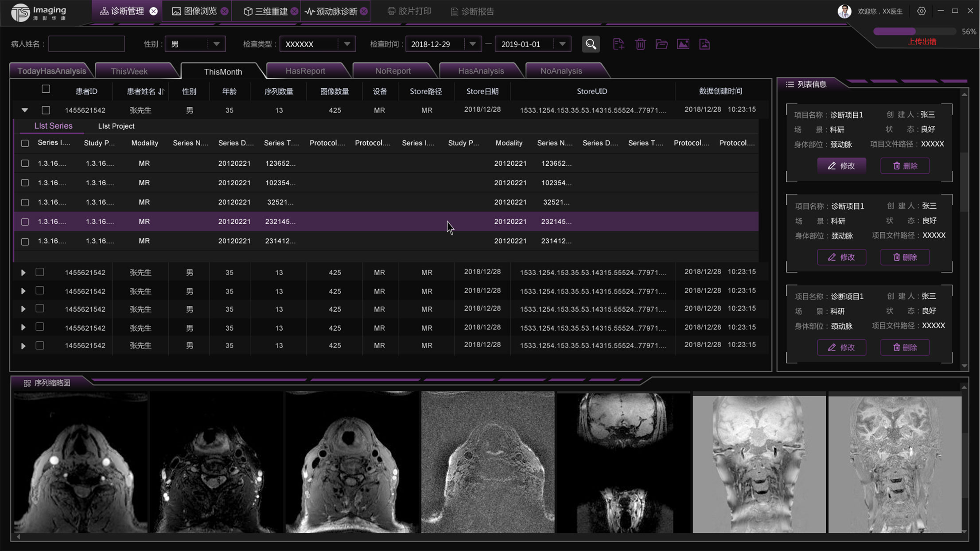980x551 pixels.
Task: Click the 胶片打印 printer item
Action: coord(409,11)
